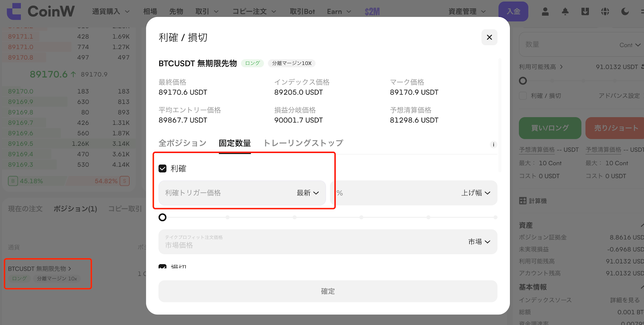Viewport: 644px width, 325px height.
Task: Toggle dark mode moon icon
Action: click(625, 12)
